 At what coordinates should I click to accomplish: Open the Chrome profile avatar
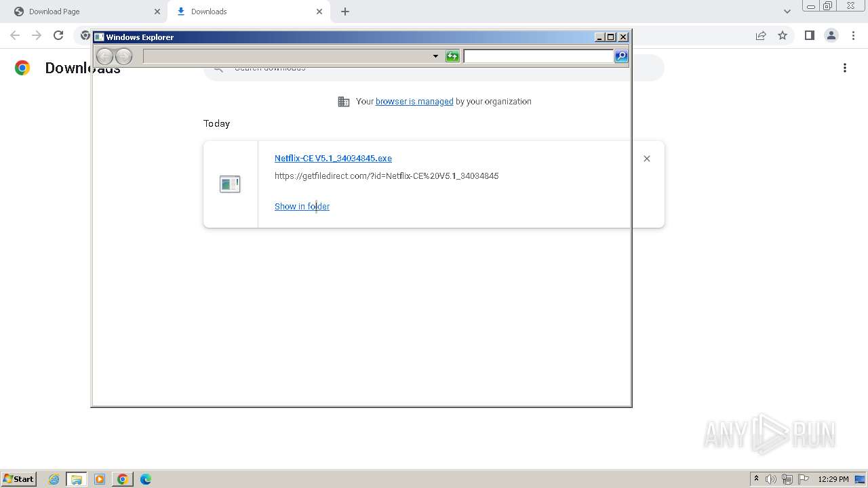click(831, 35)
